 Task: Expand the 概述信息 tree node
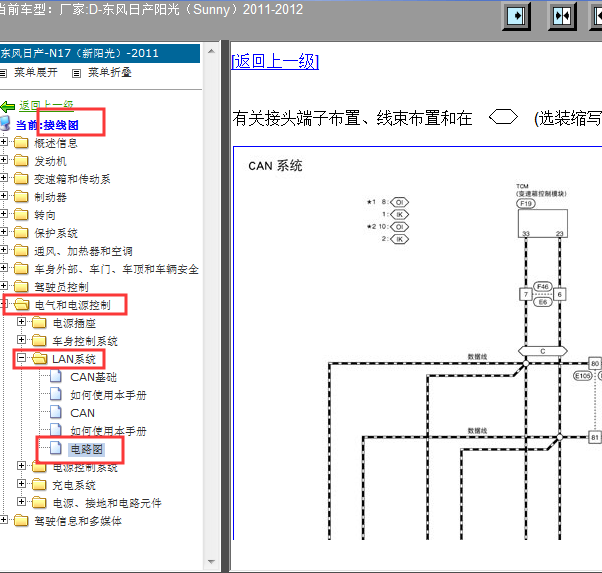click(x=3, y=142)
